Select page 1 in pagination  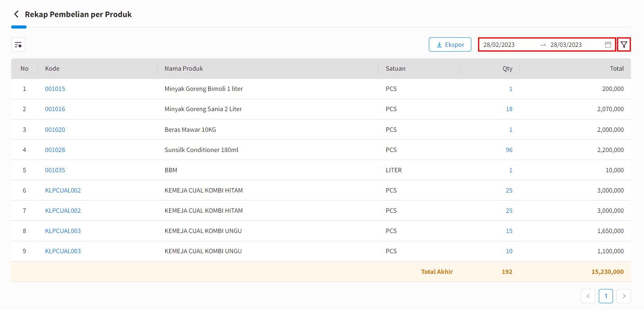click(x=606, y=296)
